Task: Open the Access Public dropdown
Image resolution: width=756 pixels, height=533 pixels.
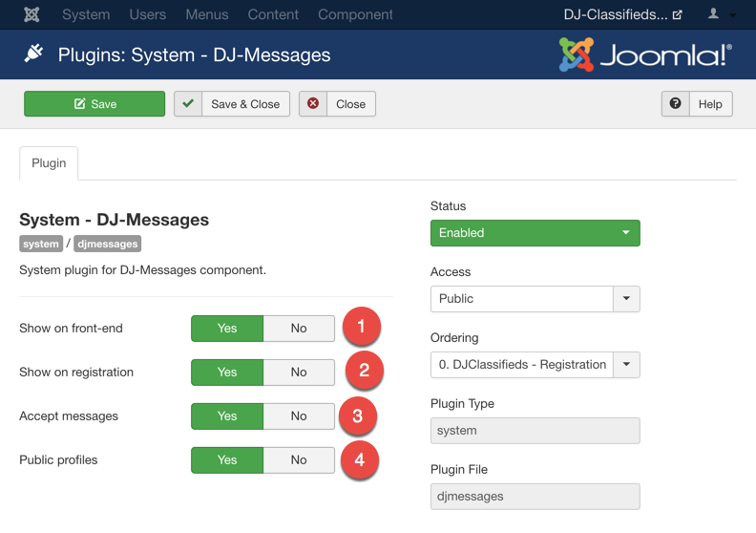Action: [x=535, y=299]
